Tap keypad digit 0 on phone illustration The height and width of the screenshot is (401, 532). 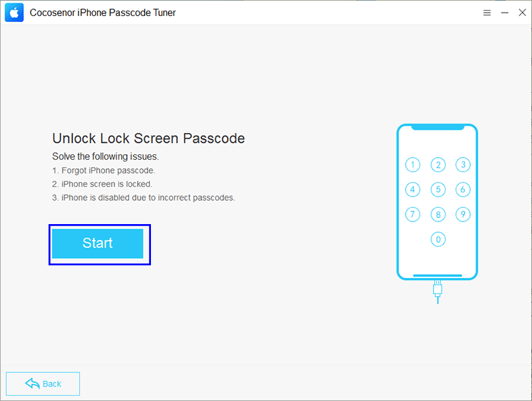coord(438,239)
